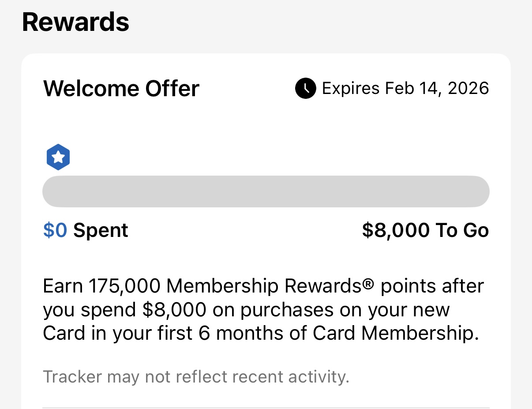Click the Spent label

[101, 230]
